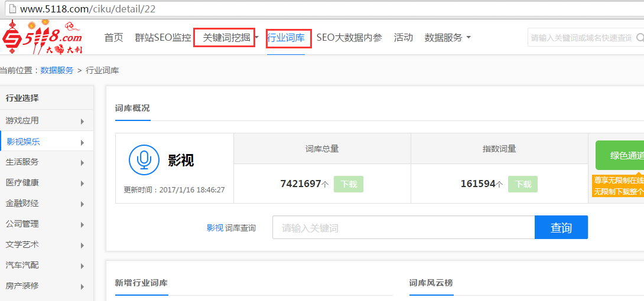Expand 关键词挖掘 dropdown arrow
644x301 pixels.
pos(257,38)
